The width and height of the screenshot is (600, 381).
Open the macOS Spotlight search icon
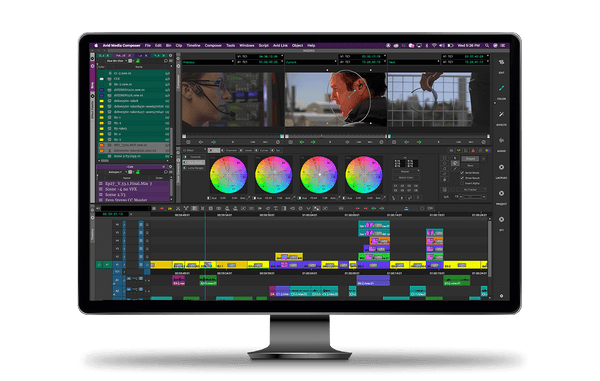(x=487, y=46)
